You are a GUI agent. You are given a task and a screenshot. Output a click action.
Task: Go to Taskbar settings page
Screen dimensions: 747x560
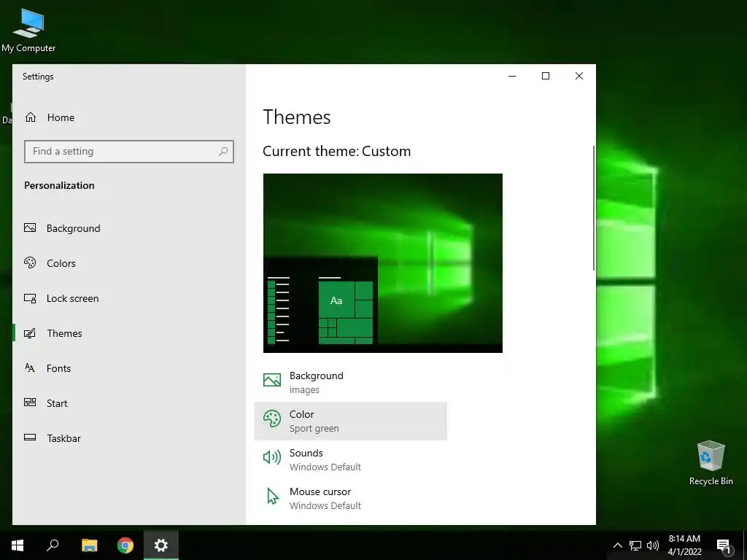click(x=128, y=438)
